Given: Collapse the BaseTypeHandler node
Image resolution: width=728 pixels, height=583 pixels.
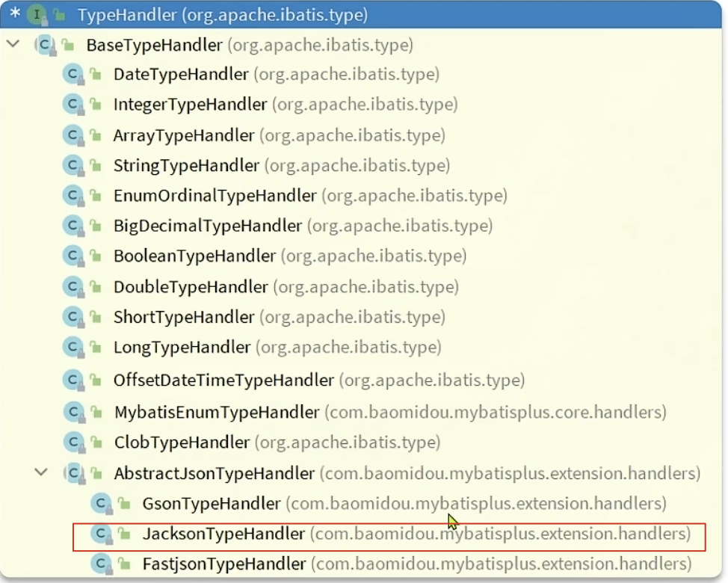Looking at the screenshot, I should pos(13,45).
